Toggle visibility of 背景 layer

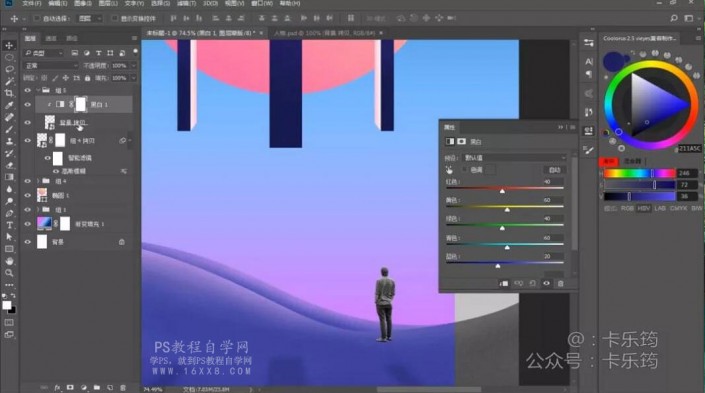click(27, 242)
